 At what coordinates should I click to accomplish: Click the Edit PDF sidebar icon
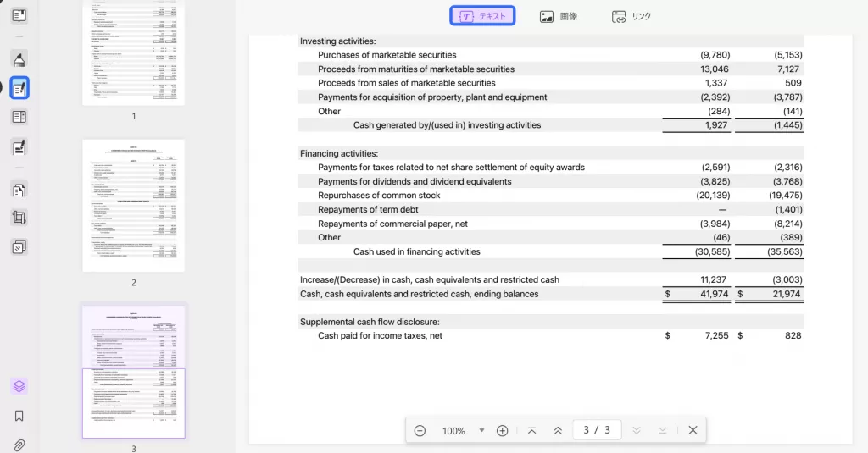19,89
